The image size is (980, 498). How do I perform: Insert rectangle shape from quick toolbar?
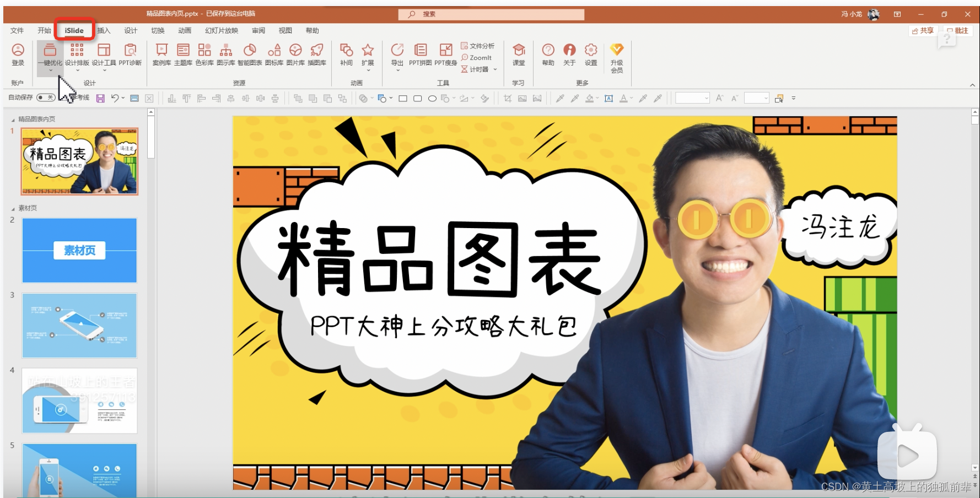click(403, 99)
